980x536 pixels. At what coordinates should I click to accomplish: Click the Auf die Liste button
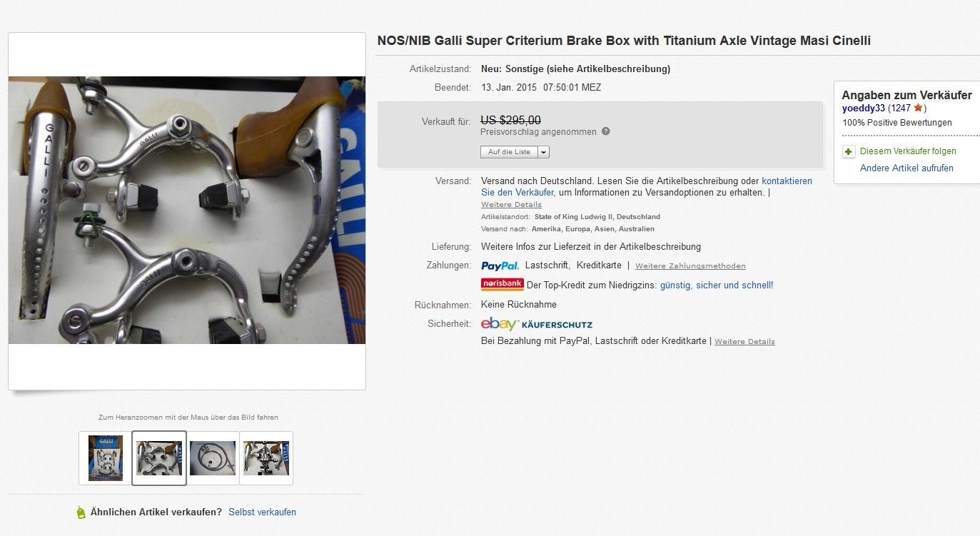[x=509, y=152]
